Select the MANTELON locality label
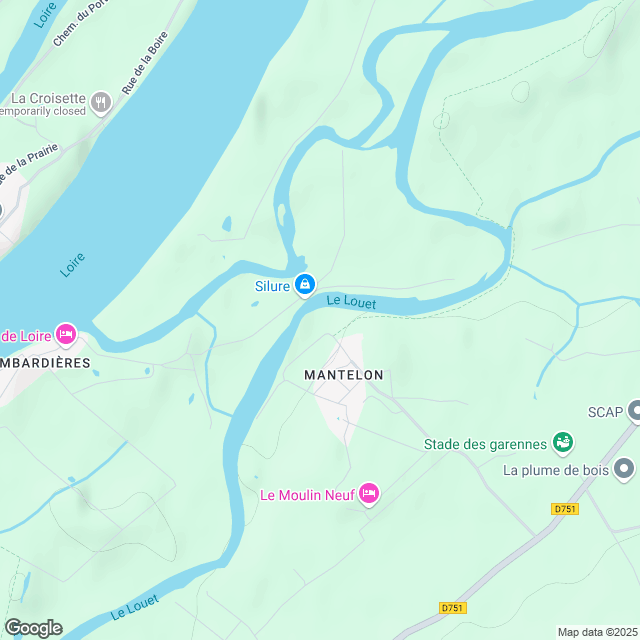The width and height of the screenshot is (640, 640). 344,375
